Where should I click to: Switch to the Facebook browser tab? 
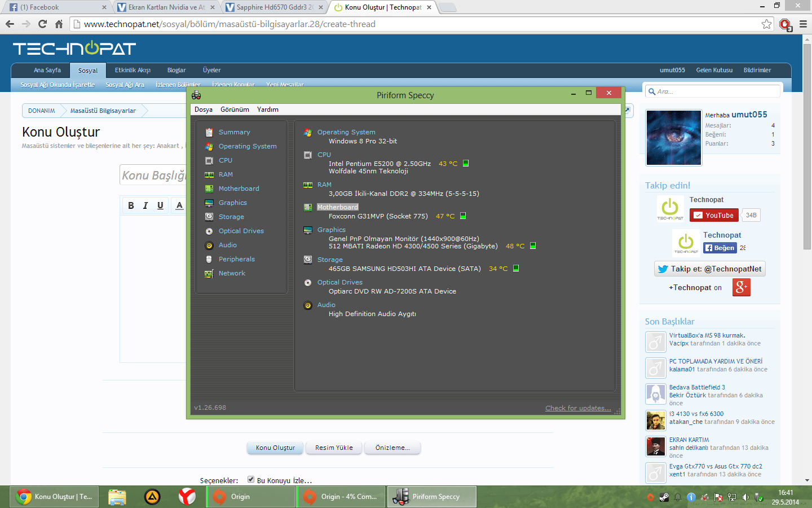coord(58,7)
